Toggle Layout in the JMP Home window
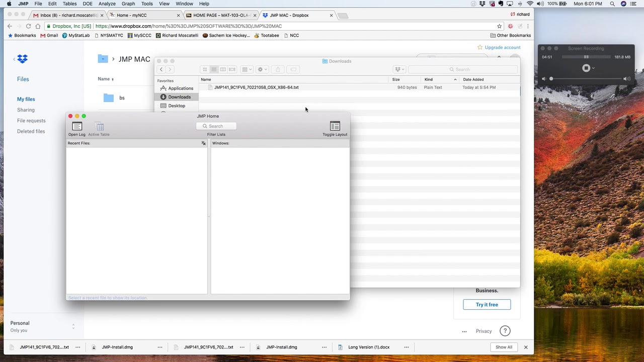 (x=335, y=127)
